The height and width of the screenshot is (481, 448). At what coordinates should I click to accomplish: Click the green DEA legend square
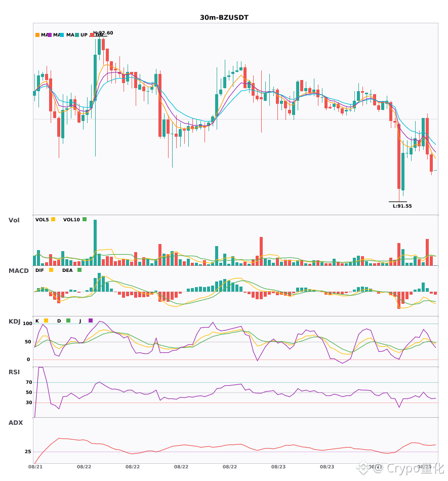(x=79, y=270)
